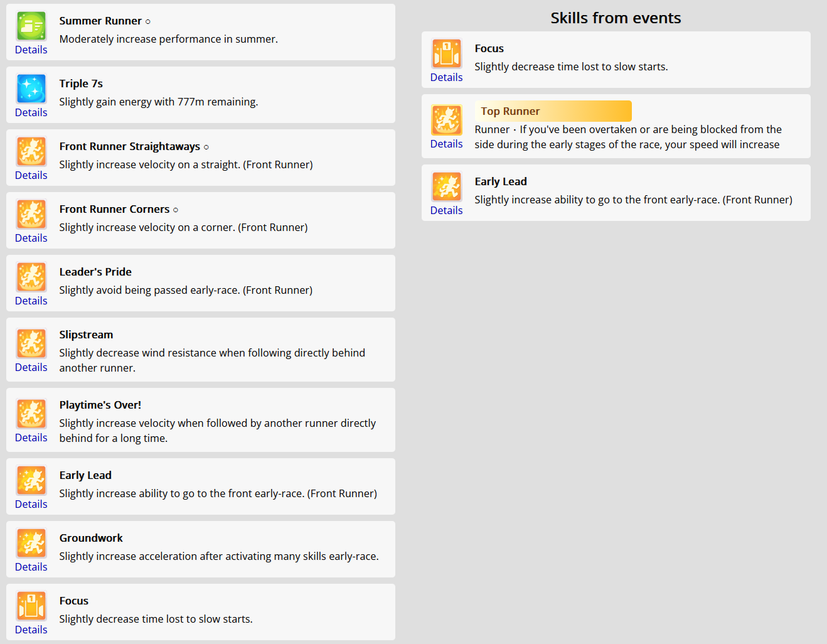Select the Groundwork skill icon
Image resolution: width=827 pixels, height=644 pixels.
tap(31, 544)
